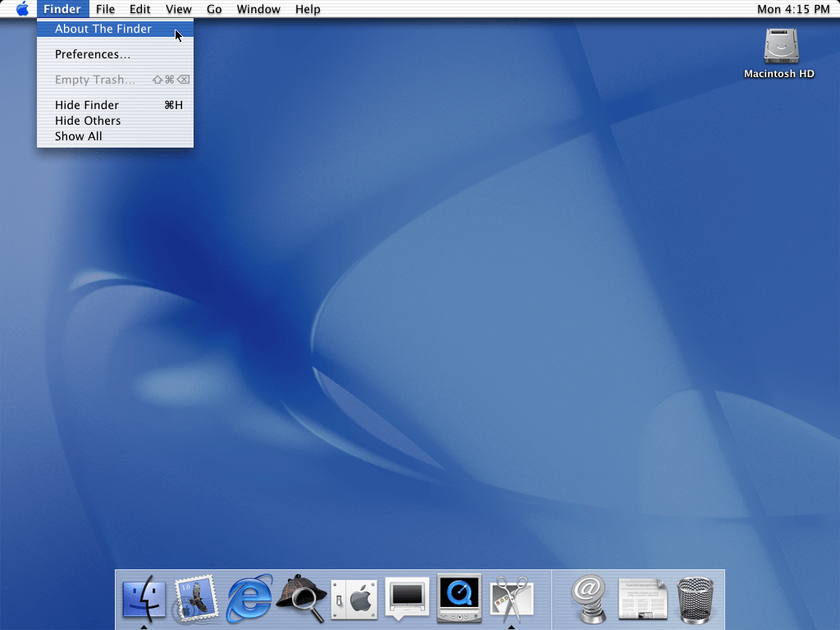Click the @ spring Dock icon
Viewport: 840px width, 630px height.
(589, 599)
